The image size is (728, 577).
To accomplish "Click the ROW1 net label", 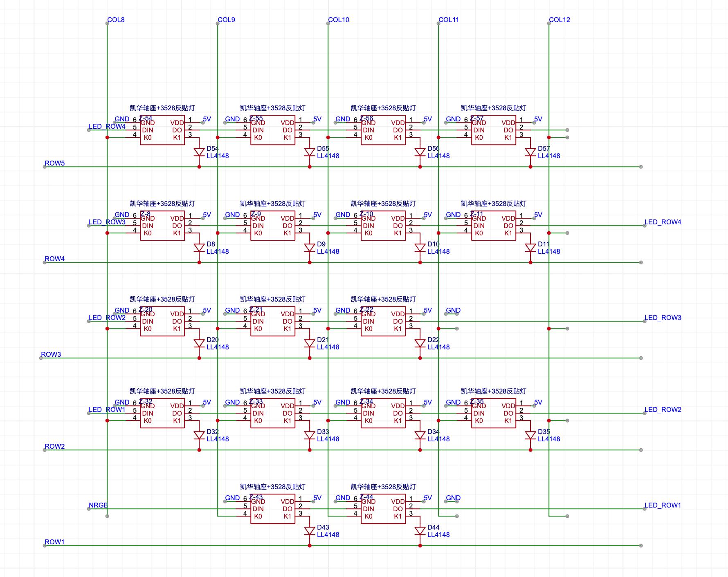I will coord(55,542).
